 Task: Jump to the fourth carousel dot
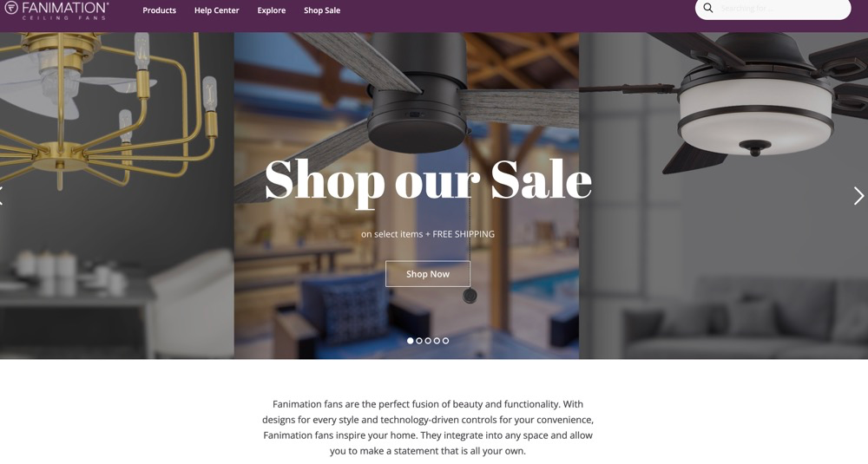437,341
